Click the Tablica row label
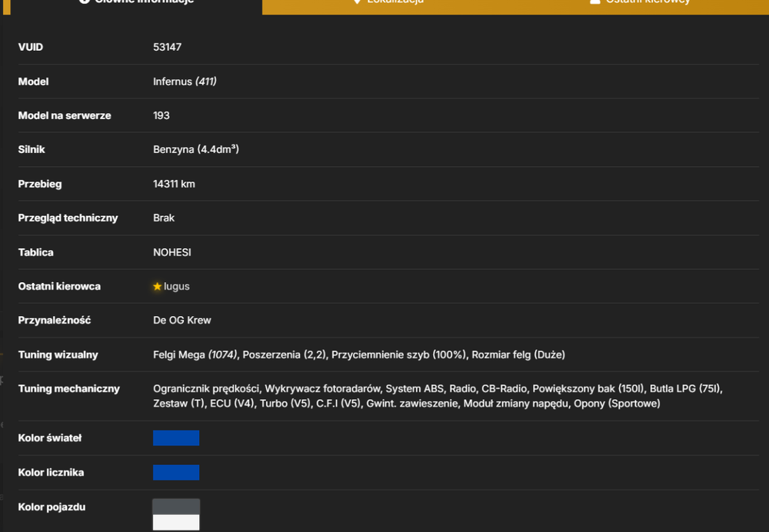 (36, 252)
